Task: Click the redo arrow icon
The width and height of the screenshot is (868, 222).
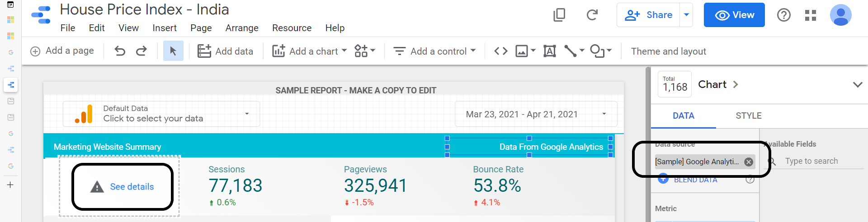Action: pyautogui.click(x=142, y=51)
